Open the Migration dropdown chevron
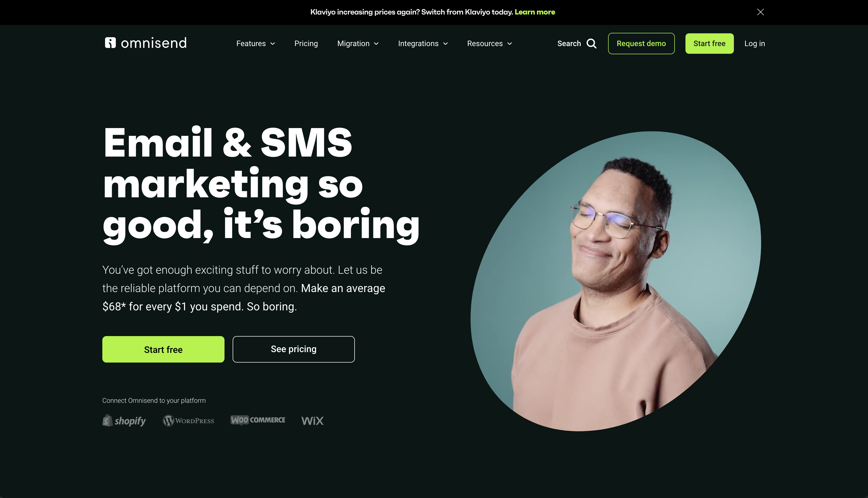The width and height of the screenshot is (868, 498). click(x=376, y=44)
